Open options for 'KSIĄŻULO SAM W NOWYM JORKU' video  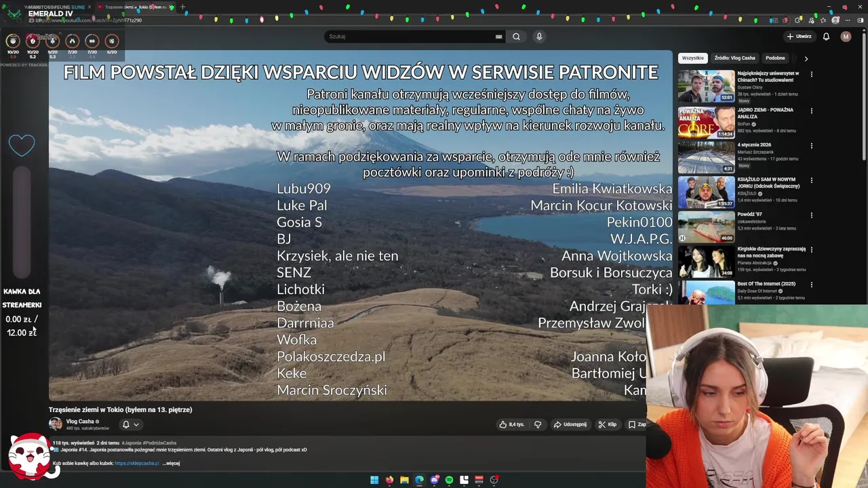click(811, 180)
